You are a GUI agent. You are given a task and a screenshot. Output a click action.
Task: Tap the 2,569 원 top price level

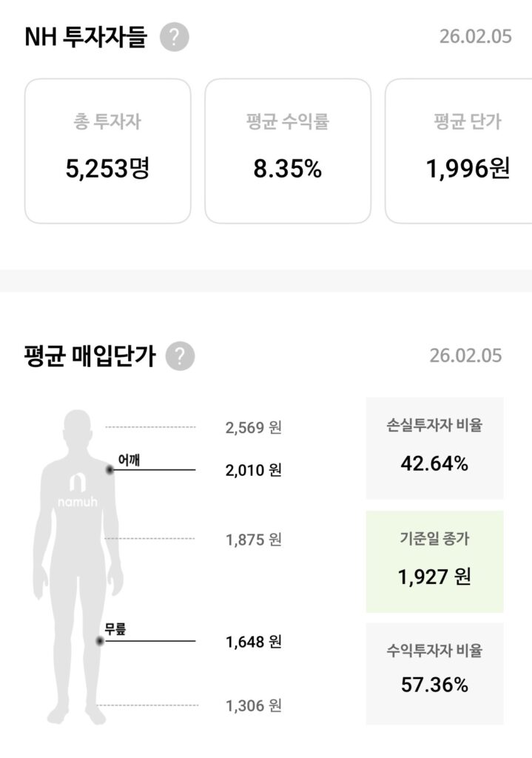(x=253, y=427)
